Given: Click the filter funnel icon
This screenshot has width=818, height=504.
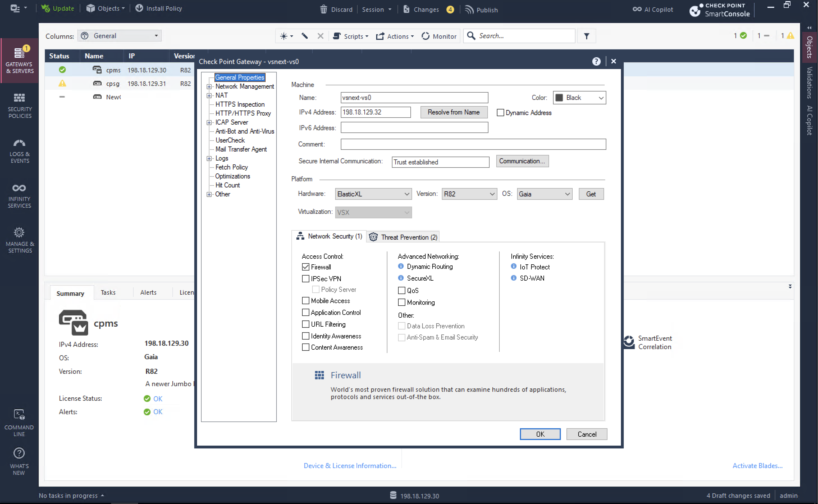Looking at the screenshot, I should [x=586, y=36].
